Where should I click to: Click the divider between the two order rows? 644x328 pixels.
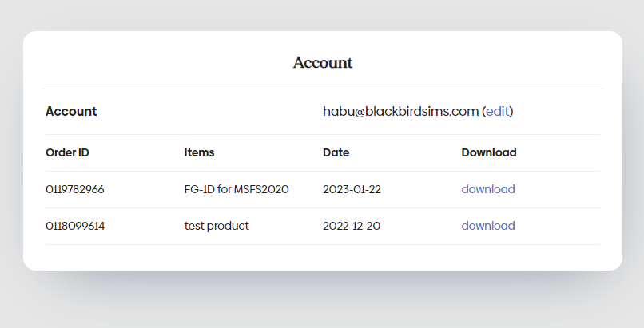[x=323, y=207]
